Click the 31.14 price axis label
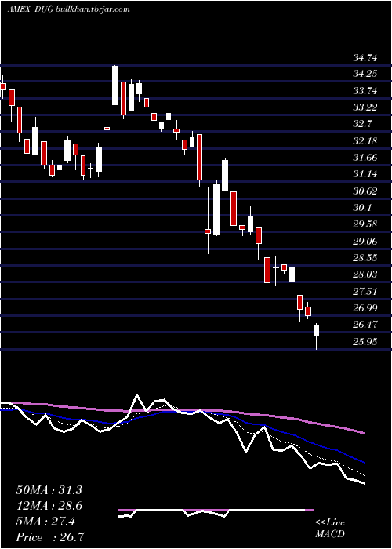Image resolution: width=392 pixels, height=549 pixels. pyautogui.click(x=365, y=174)
